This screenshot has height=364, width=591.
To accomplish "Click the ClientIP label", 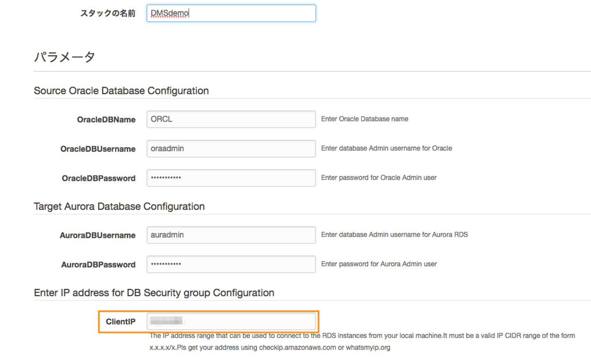I will (x=120, y=322).
